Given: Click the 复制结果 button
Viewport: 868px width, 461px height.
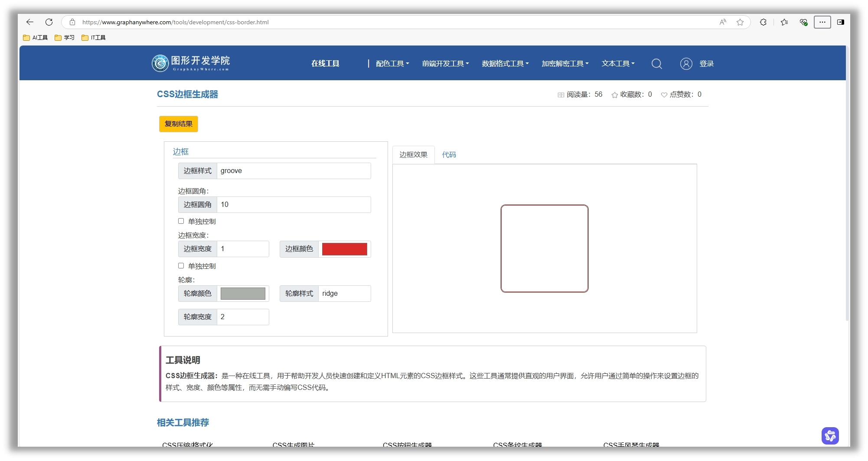Looking at the screenshot, I should [x=179, y=124].
